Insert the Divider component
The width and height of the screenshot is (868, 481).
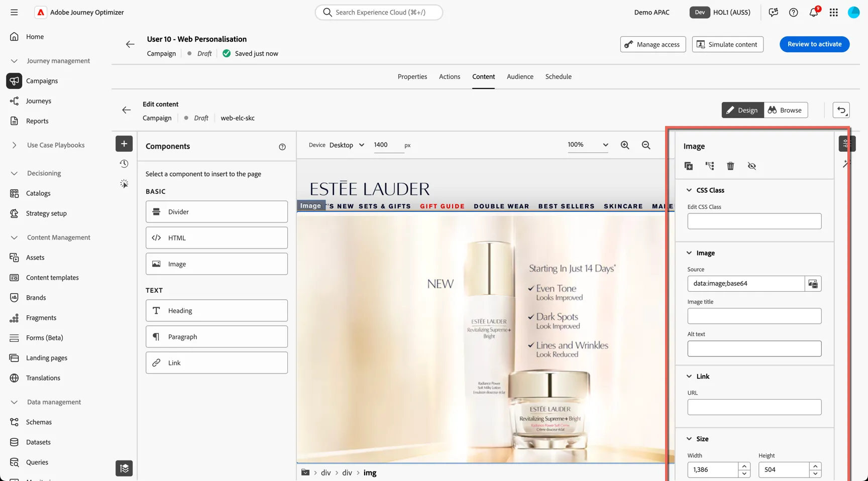point(216,212)
